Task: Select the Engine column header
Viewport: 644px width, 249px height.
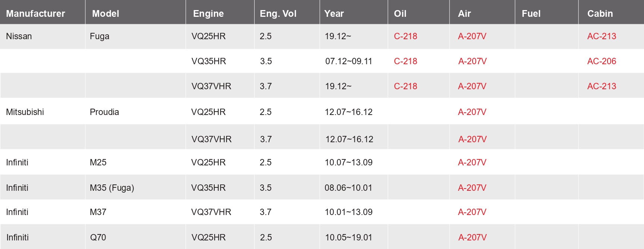Action: click(x=208, y=14)
